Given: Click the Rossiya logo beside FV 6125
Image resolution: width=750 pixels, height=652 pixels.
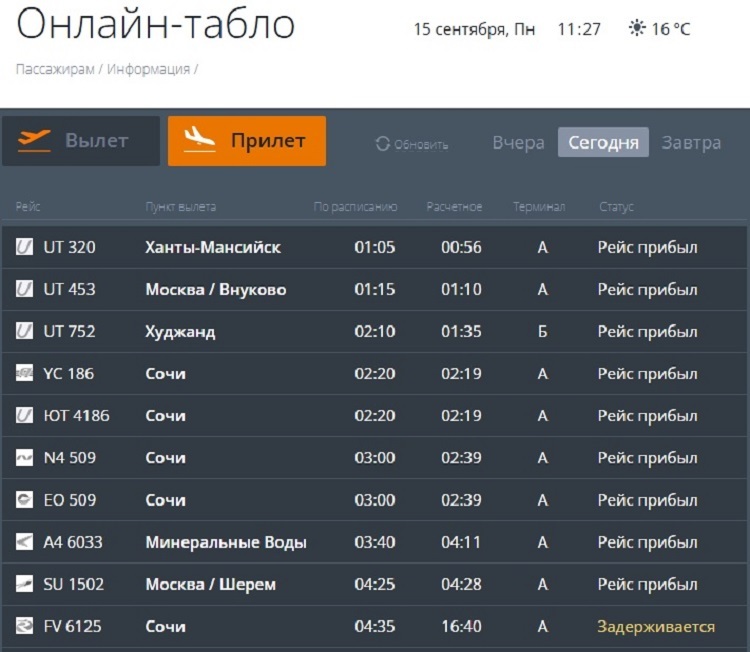Looking at the screenshot, I should point(25,627).
